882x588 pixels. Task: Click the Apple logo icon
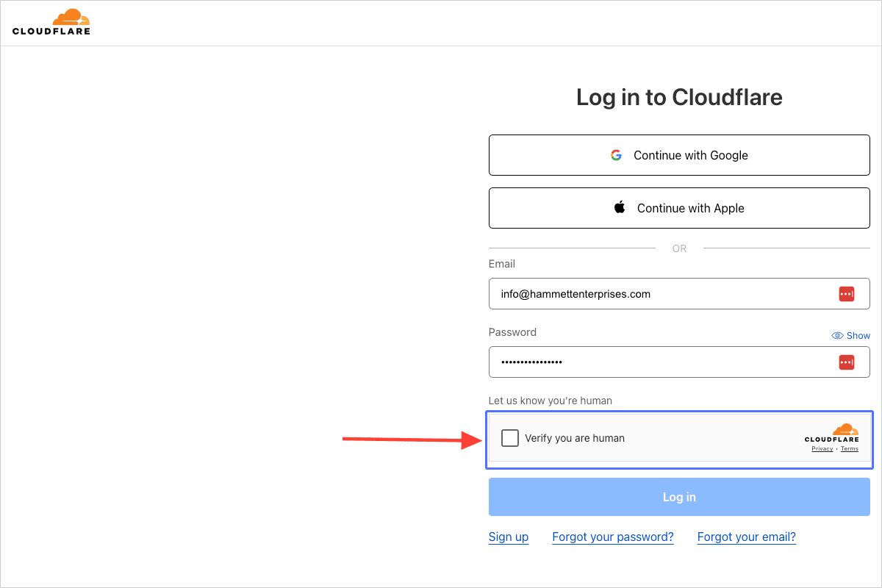(620, 207)
